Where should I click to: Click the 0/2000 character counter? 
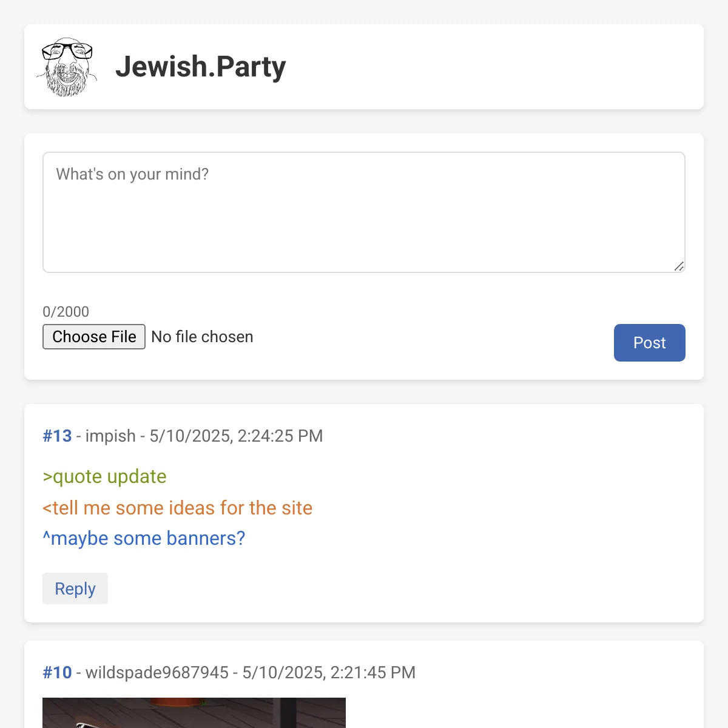click(x=66, y=312)
